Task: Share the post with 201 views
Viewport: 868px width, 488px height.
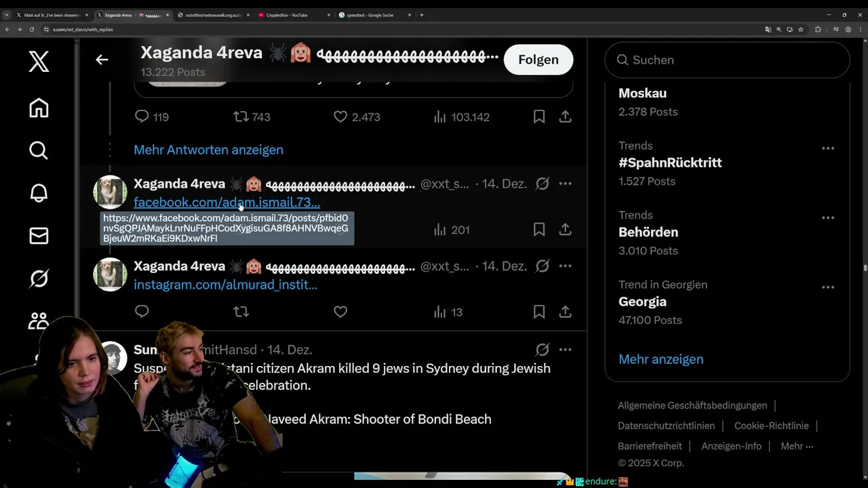Action: 565,230
